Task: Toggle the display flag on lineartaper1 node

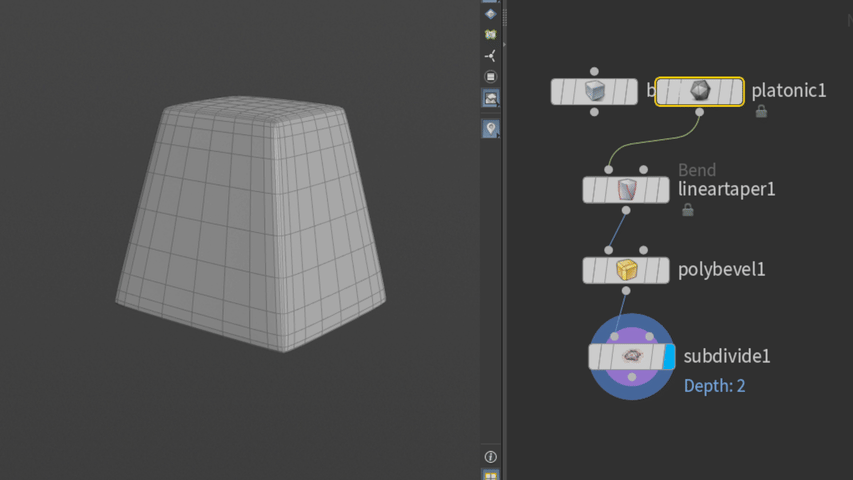Action: [662, 190]
